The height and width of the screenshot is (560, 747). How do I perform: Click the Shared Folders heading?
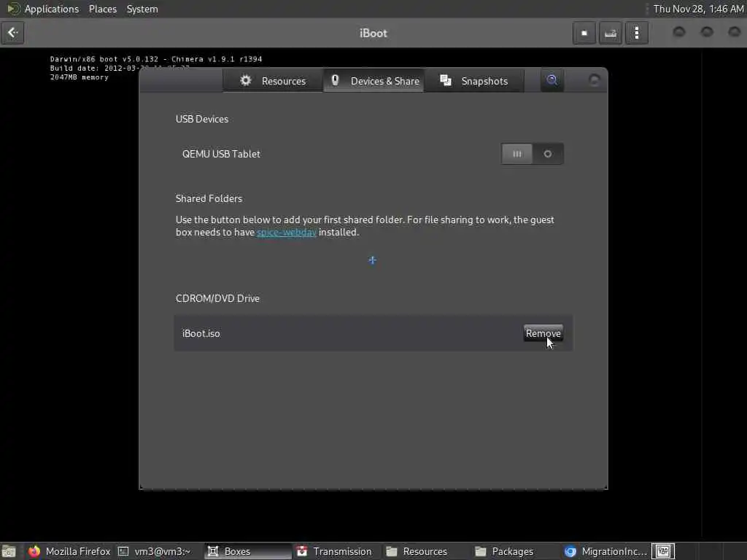click(x=209, y=198)
